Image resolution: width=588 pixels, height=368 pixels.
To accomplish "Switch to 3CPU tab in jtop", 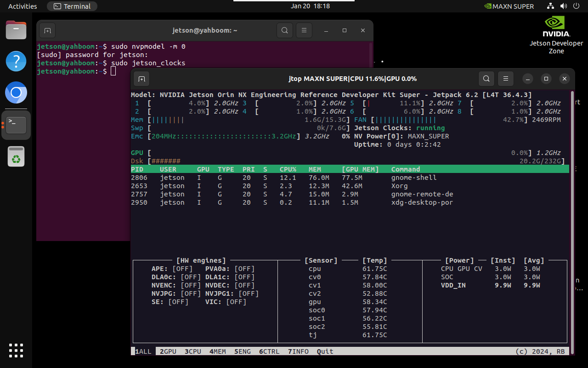I will click(193, 351).
